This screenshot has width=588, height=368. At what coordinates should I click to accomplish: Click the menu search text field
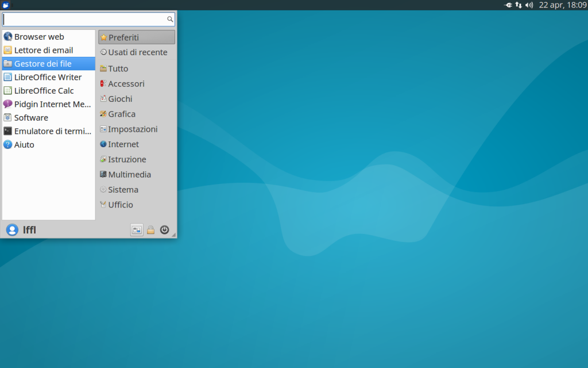(x=85, y=19)
